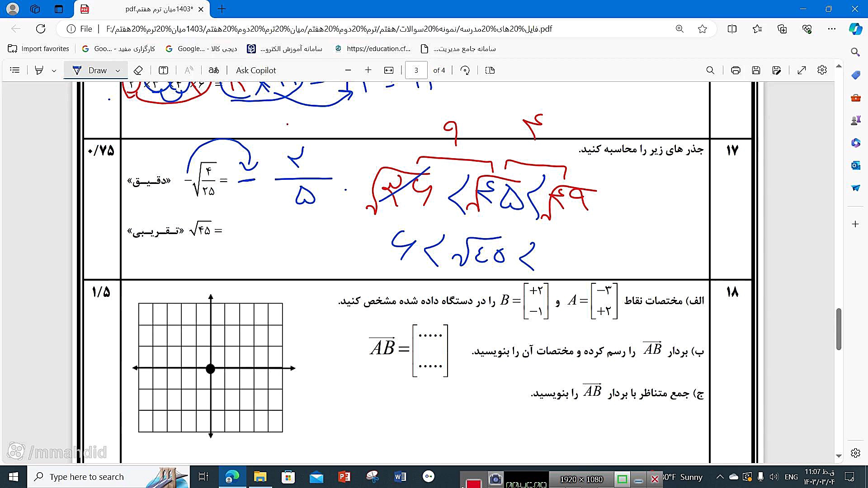Image resolution: width=868 pixels, height=488 pixels.
Task: Click the page number input field
Action: click(416, 70)
